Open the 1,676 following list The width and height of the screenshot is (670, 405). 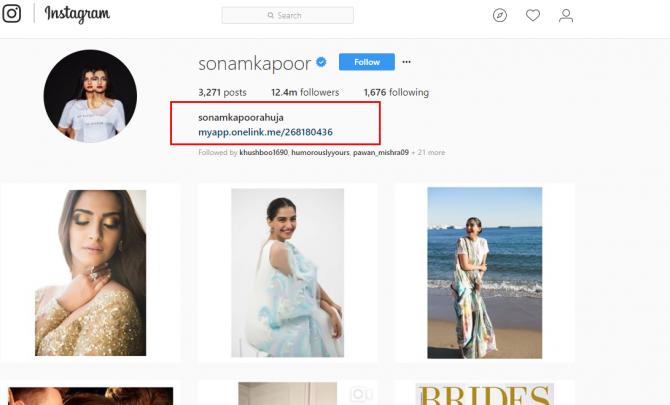[396, 92]
